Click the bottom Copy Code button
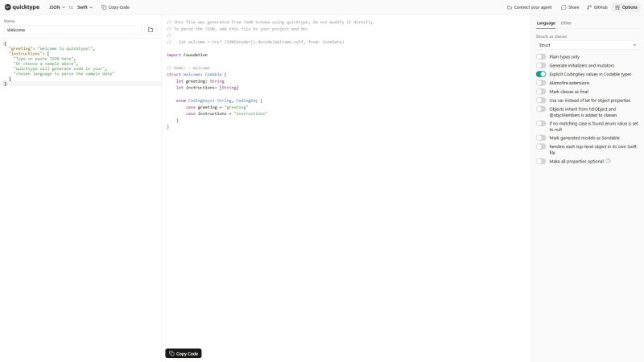 tap(184, 353)
